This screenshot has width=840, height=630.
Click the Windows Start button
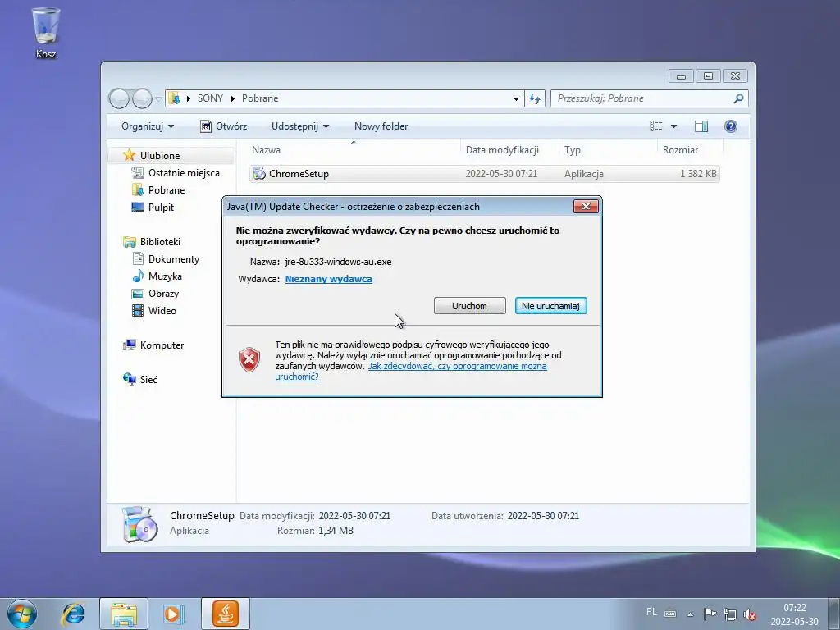(22, 614)
